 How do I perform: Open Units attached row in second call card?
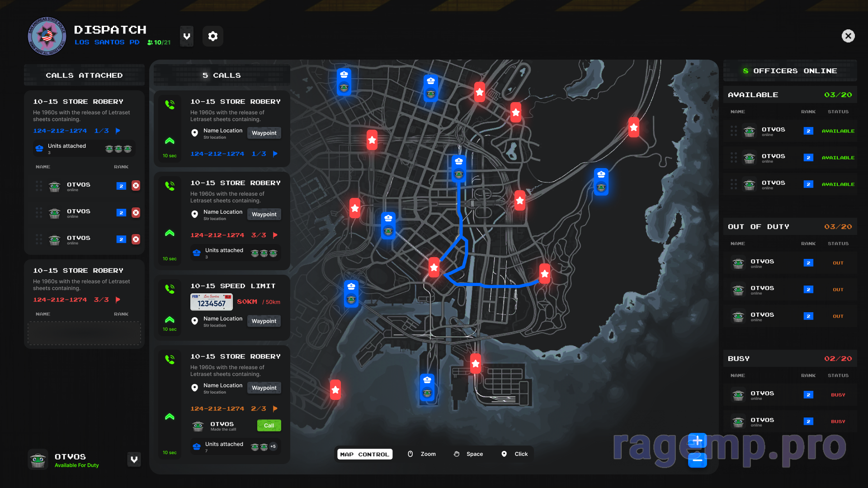pyautogui.click(x=236, y=253)
